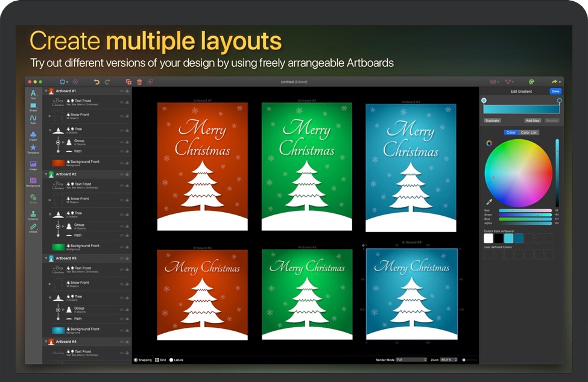Click the undo arrow in toolbar

(96, 81)
